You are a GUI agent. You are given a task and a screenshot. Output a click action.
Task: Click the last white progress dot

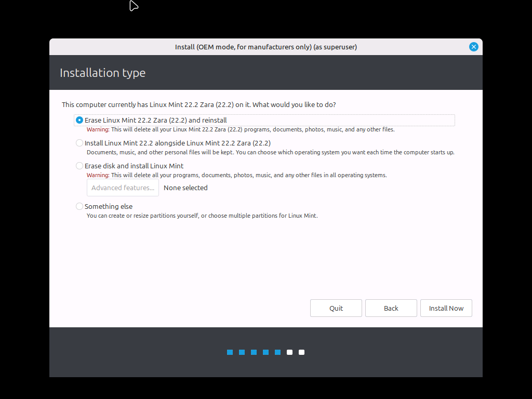click(x=301, y=352)
